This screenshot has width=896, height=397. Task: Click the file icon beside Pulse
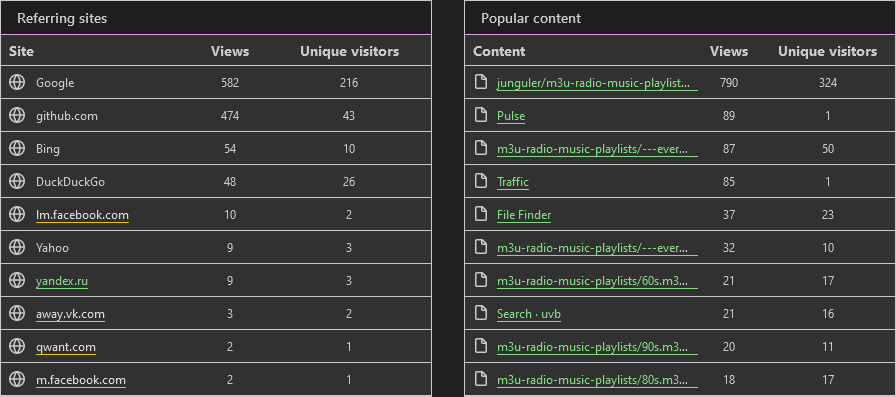pyautogui.click(x=482, y=115)
